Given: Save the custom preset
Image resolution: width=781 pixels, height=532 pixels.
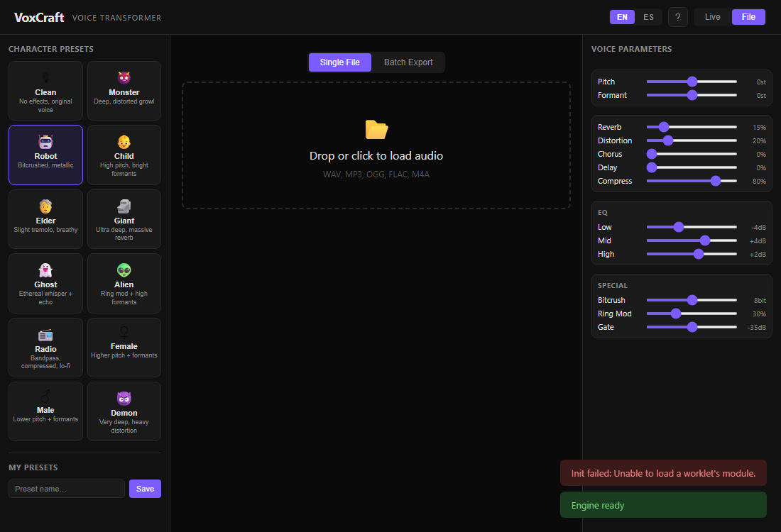Looking at the screenshot, I should (145, 489).
